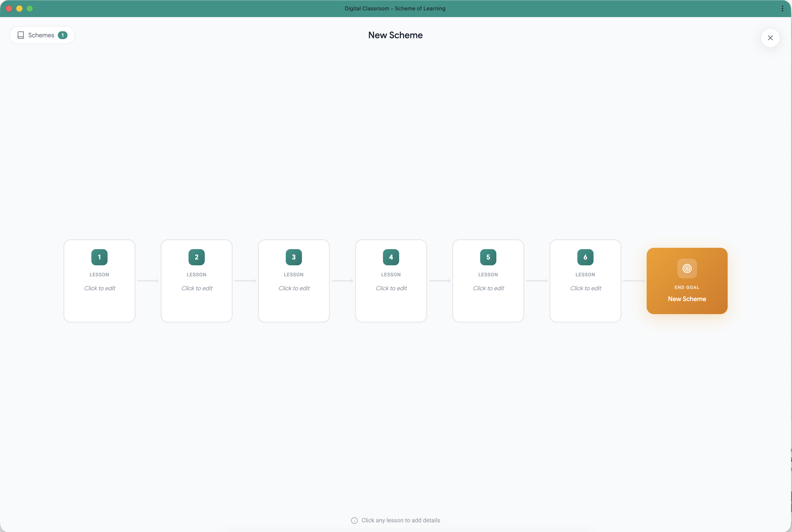Click the New Scheme title to rename it
The image size is (792, 532).
tap(395, 35)
